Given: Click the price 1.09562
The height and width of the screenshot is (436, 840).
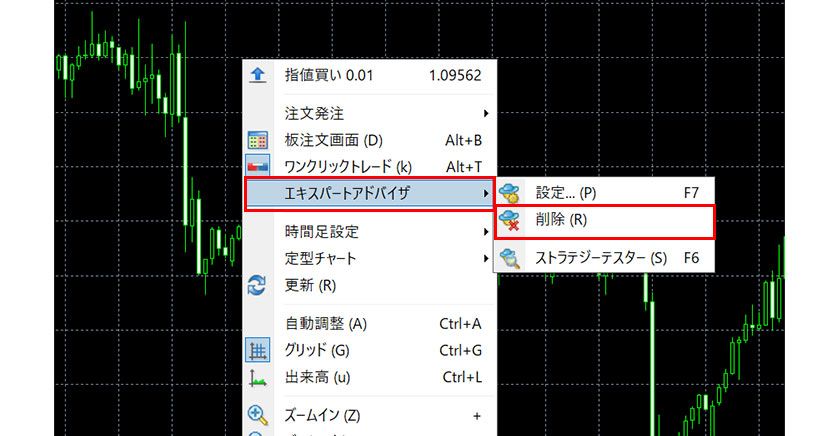Looking at the screenshot, I should [x=455, y=76].
